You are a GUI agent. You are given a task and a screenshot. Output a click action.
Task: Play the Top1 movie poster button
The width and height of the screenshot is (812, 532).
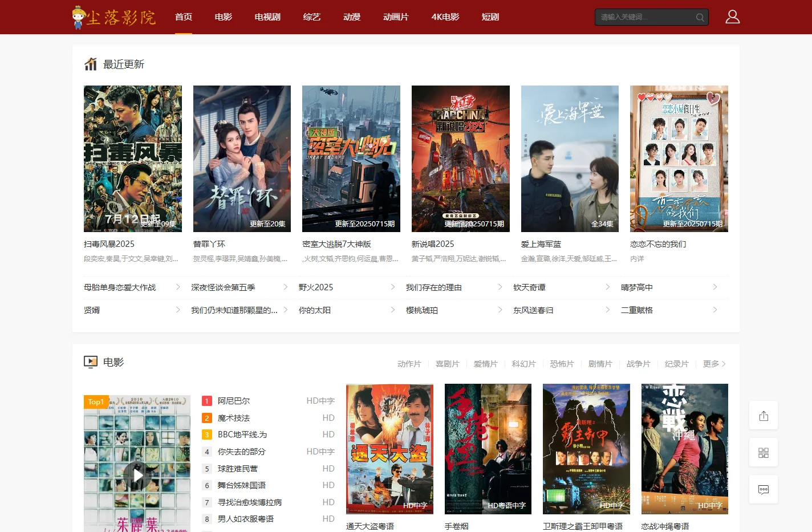(x=137, y=476)
